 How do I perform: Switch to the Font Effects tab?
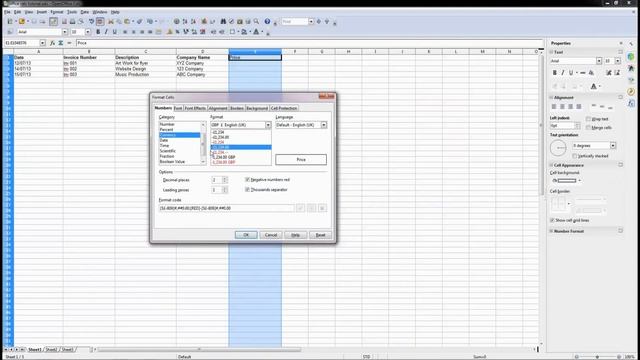click(195, 108)
